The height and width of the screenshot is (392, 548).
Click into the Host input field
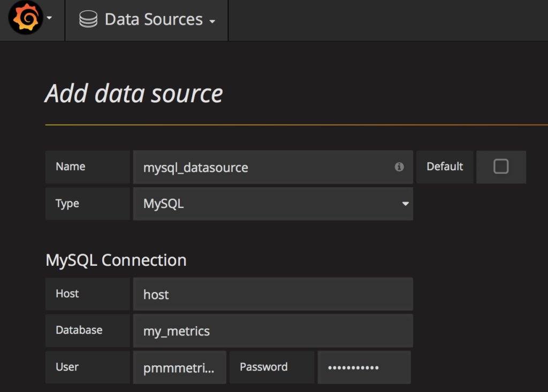pos(273,294)
